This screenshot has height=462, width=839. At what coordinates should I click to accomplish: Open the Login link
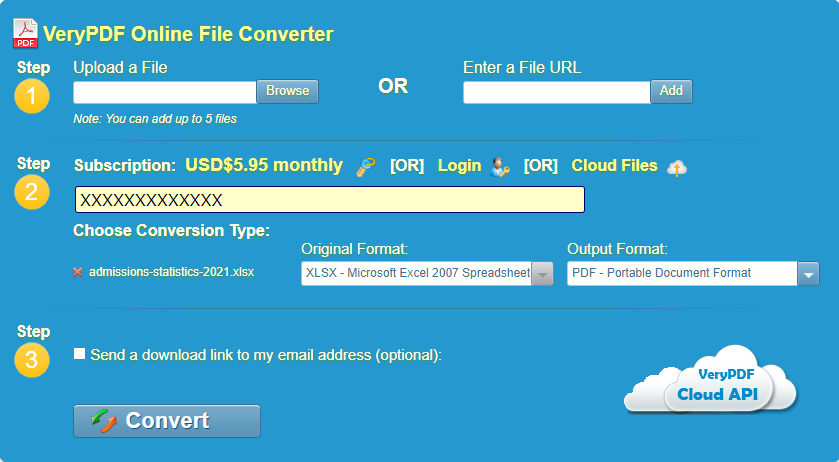[460, 166]
